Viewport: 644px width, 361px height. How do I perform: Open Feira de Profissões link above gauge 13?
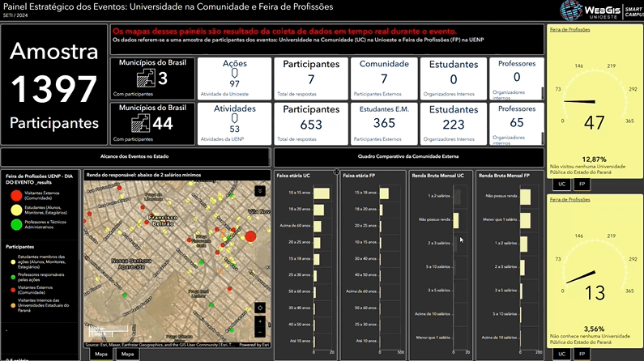(x=570, y=199)
